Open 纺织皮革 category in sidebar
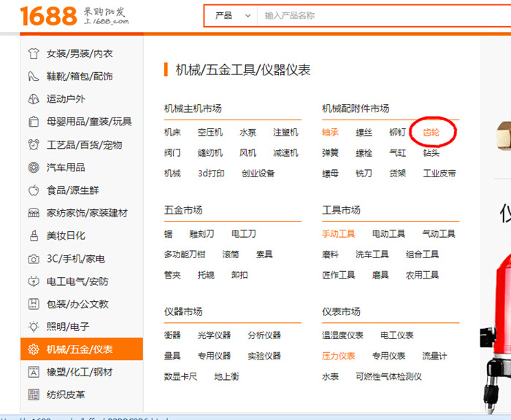511x420 pixels. coord(66,394)
